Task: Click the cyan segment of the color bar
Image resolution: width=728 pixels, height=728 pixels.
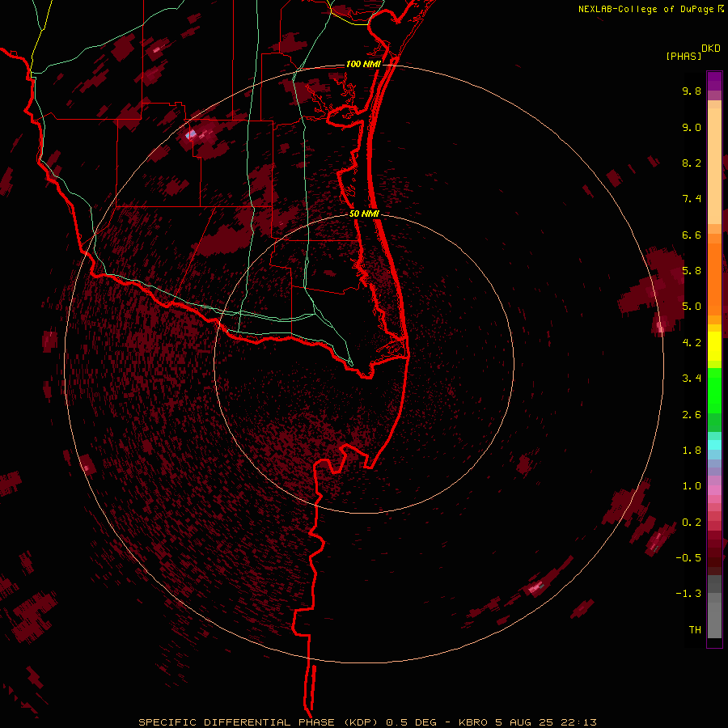Action: click(714, 445)
